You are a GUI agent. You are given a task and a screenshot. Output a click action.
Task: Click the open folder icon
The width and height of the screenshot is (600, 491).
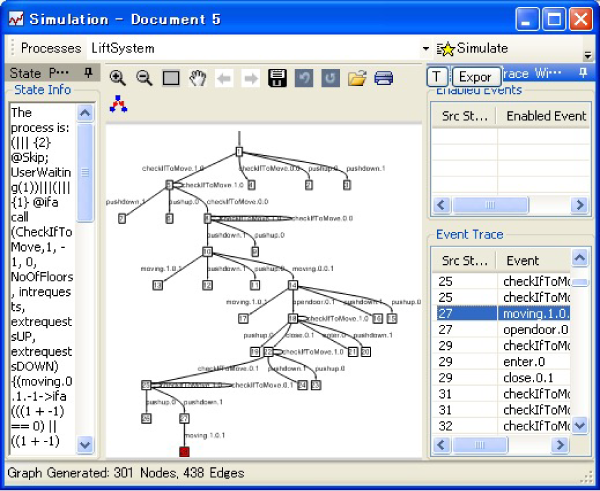[357, 78]
